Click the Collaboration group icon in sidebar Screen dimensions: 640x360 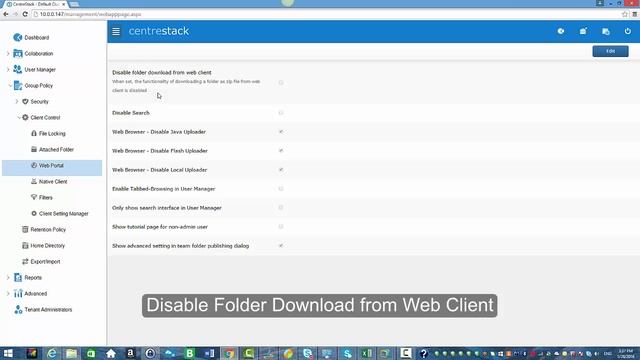click(18, 53)
